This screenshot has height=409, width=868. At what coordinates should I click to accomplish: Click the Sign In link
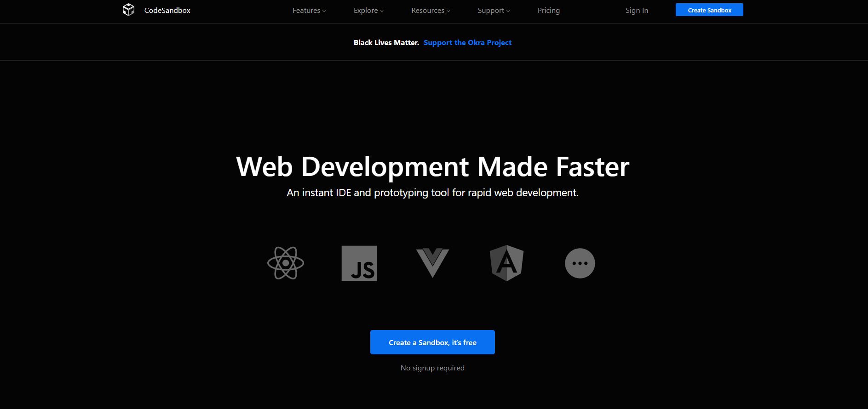pos(637,10)
